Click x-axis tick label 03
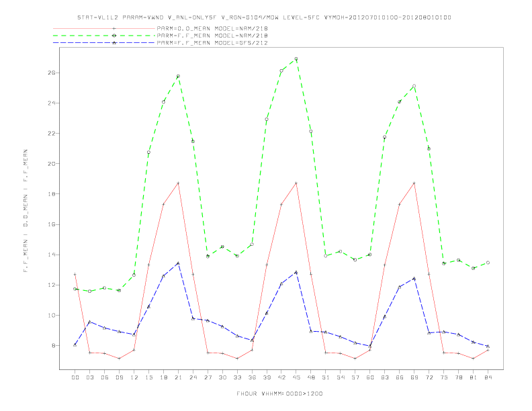532x411 pixels. 89,377
